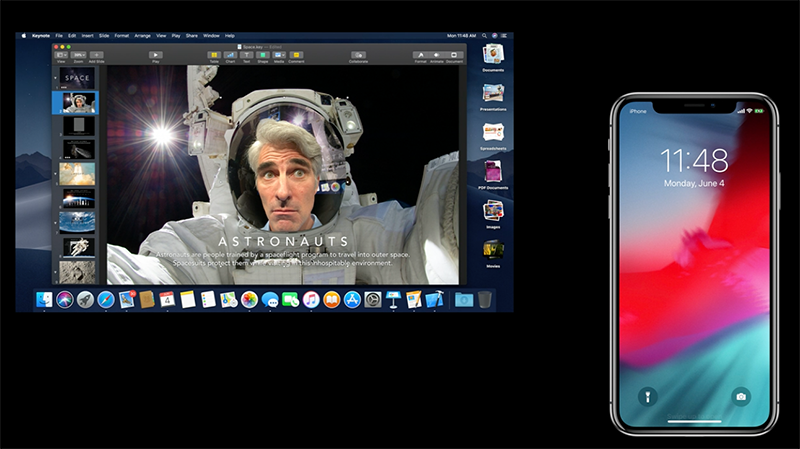Open System Preferences gear in Dock
The height and width of the screenshot is (449, 800).
point(372,300)
